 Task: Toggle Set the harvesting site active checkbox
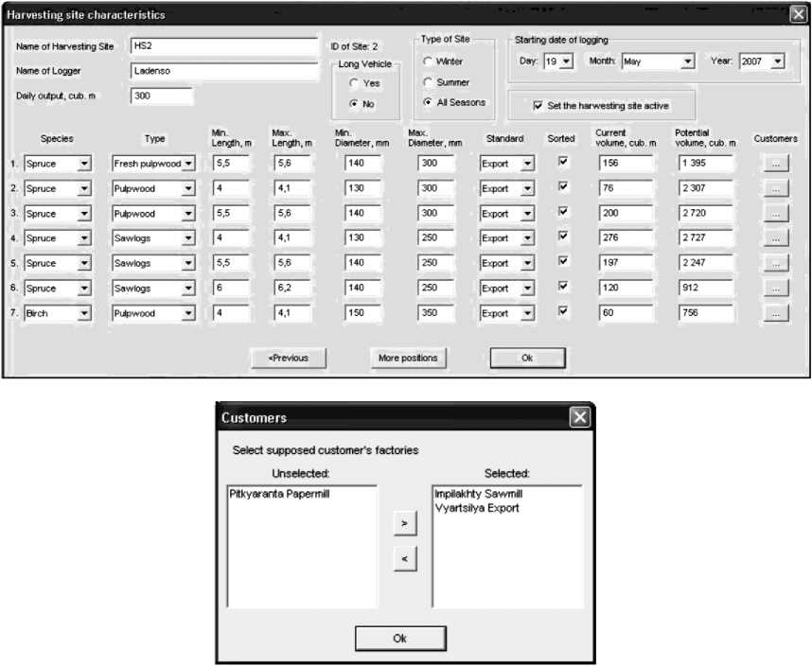[x=538, y=106]
